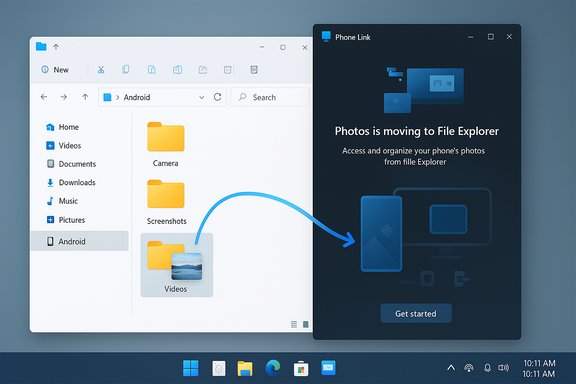Open Downloads in the navigation pane
This screenshot has width=576, height=384.
71,183
